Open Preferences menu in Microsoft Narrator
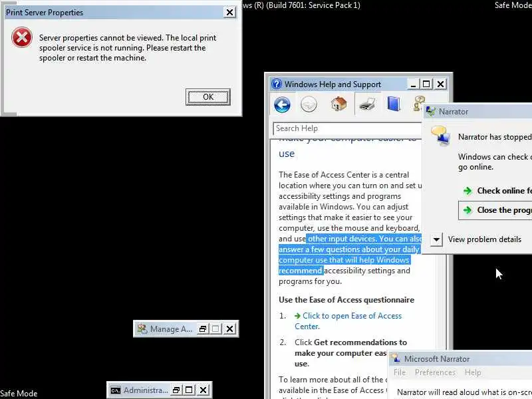 pos(435,372)
